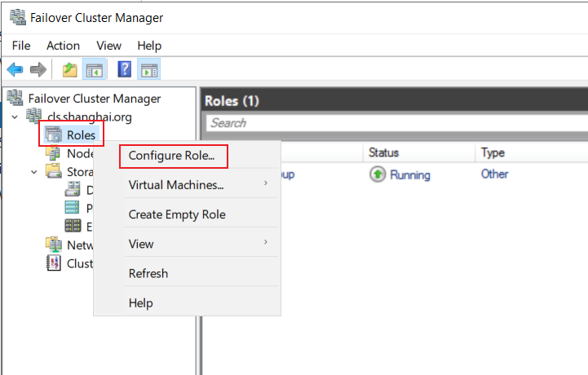Click the green Running status icon

tap(378, 174)
